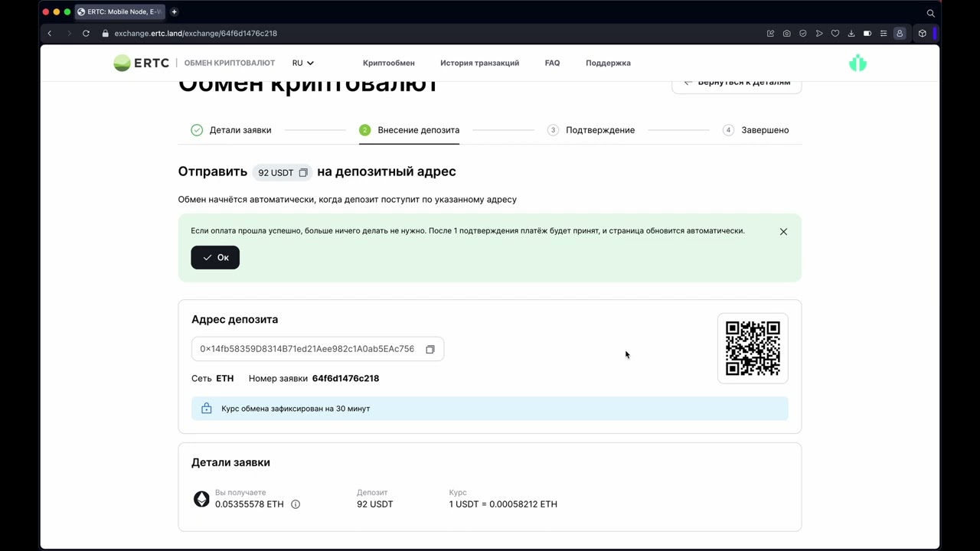Click info icon next to ETH amount
Screen dimensions: 980x551
pos(296,504)
